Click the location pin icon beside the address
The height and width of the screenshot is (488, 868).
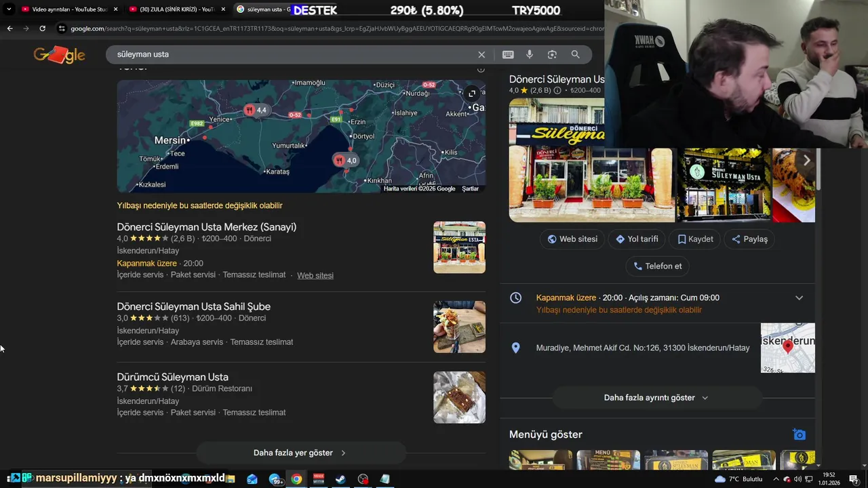click(x=515, y=348)
